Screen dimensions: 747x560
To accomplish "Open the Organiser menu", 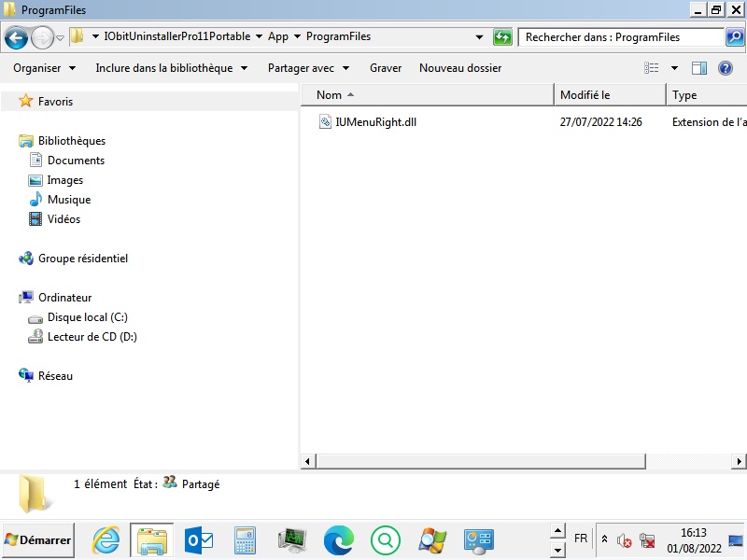I will pyautogui.click(x=44, y=68).
